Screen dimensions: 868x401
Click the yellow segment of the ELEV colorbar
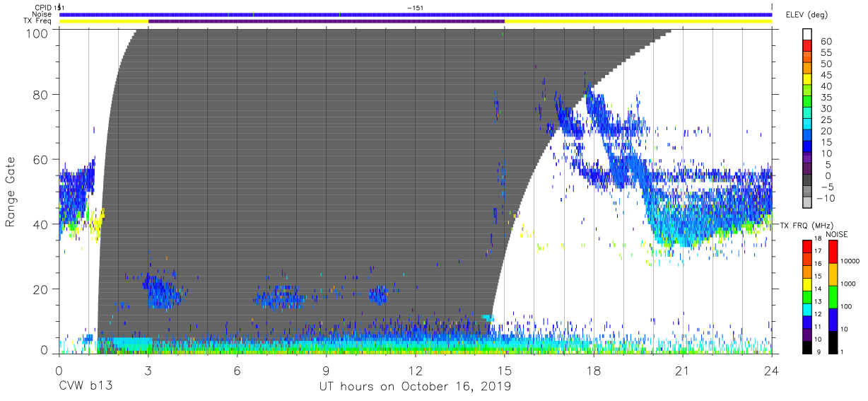[809, 81]
